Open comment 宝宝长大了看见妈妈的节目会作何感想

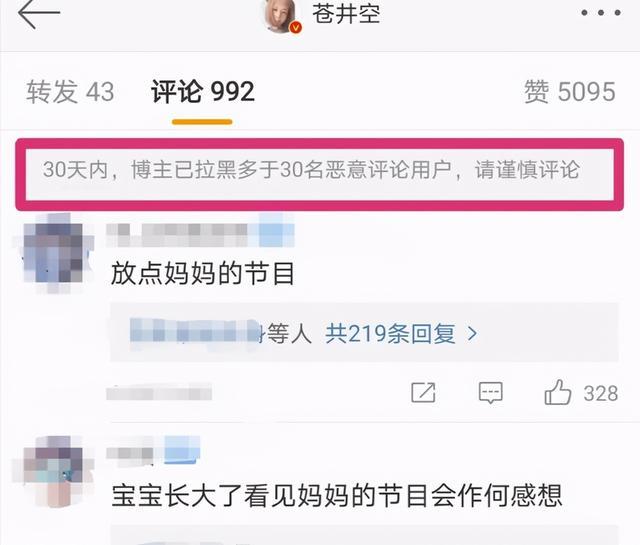336,496
